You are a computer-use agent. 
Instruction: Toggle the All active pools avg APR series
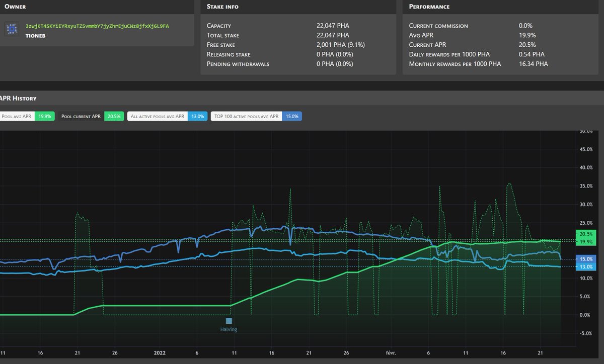158,116
